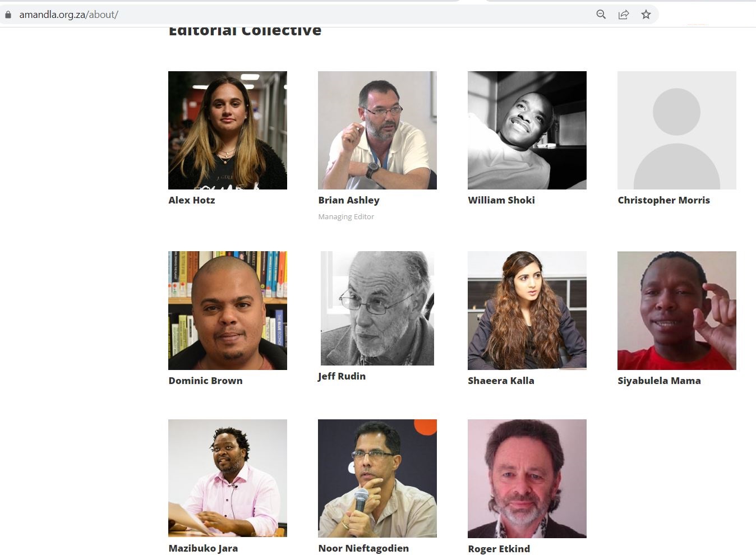Viewport: 756px width, 555px height.
Task: Click the lock icon for site information
Action: tap(8, 15)
